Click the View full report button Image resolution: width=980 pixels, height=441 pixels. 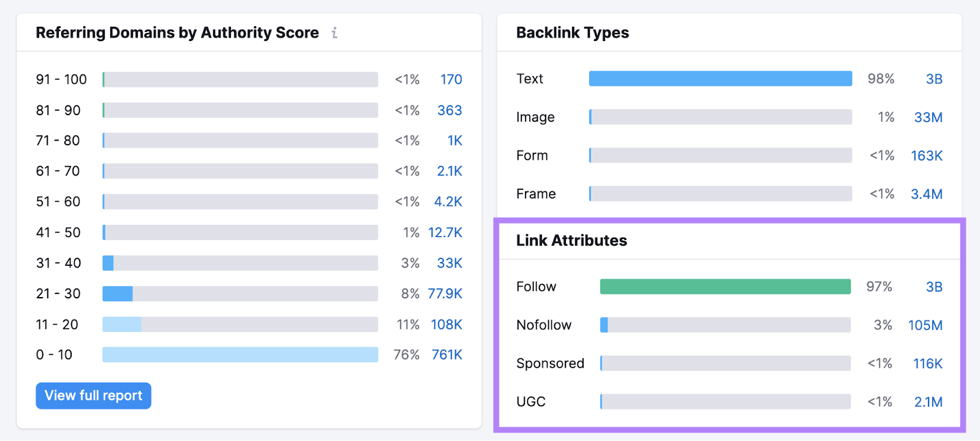[x=93, y=395]
